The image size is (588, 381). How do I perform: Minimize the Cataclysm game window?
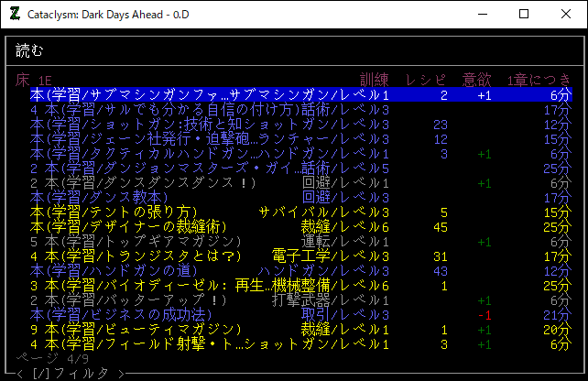482,14
